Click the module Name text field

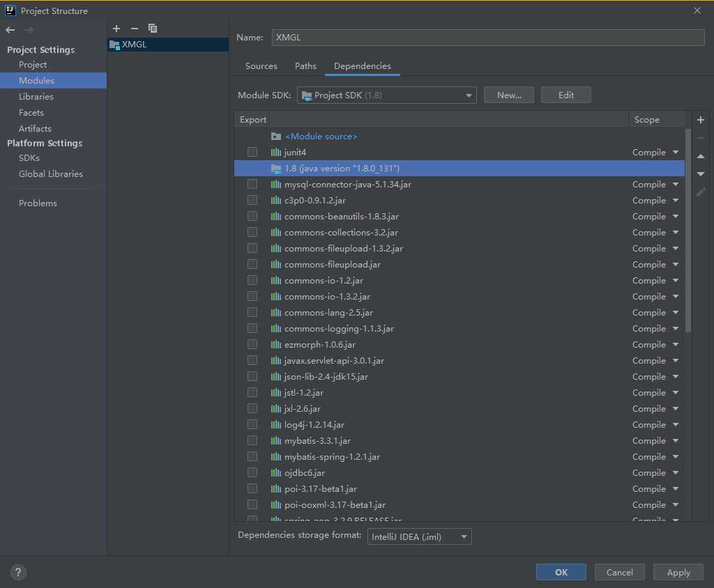pyautogui.click(x=487, y=38)
